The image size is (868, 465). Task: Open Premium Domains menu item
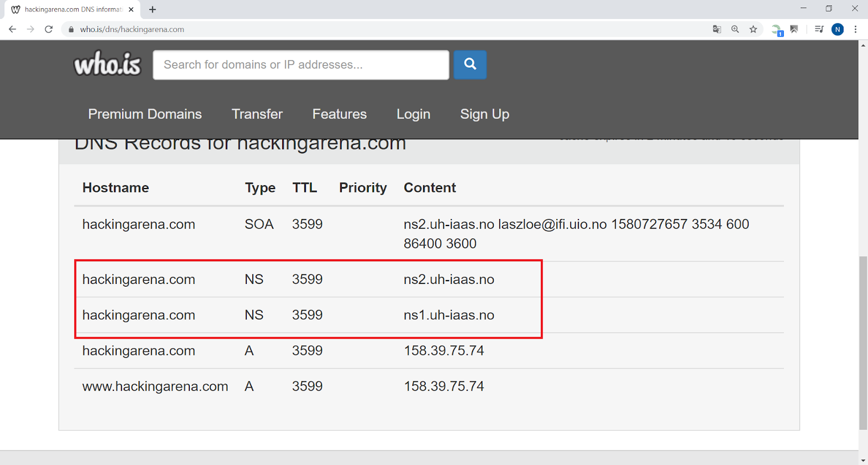pyautogui.click(x=145, y=114)
